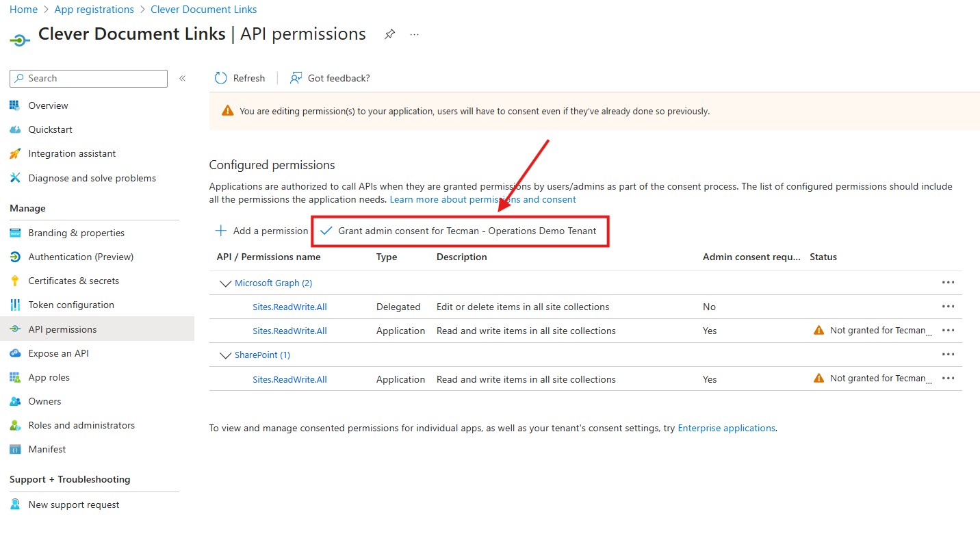Click the Token configuration bars icon
Image resolution: width=980 pixels, height=536 pixels.
(x=15, y=305)
